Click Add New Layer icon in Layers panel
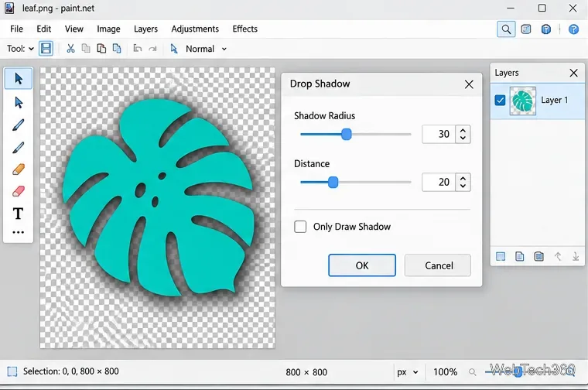The image size is (588, 390). pyautogui.click(x=501, y=256)
